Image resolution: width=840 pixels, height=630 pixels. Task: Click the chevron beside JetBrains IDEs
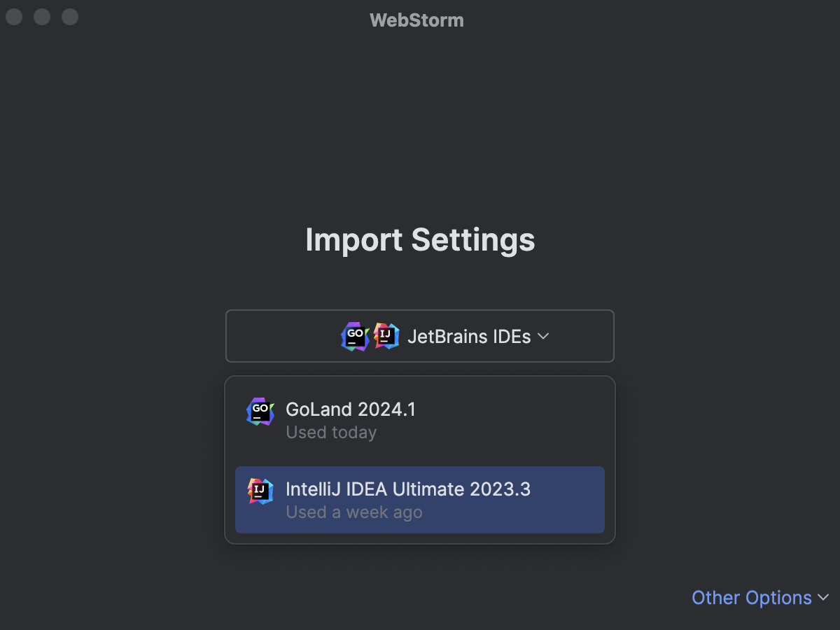point(542,336)
